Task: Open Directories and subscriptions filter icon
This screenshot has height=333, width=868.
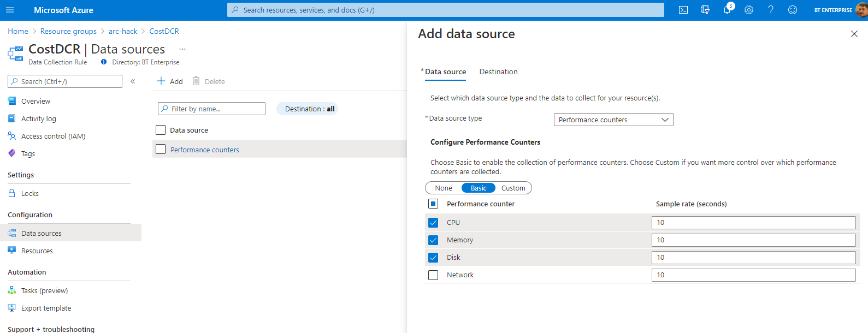Action: tap(705, 10)
